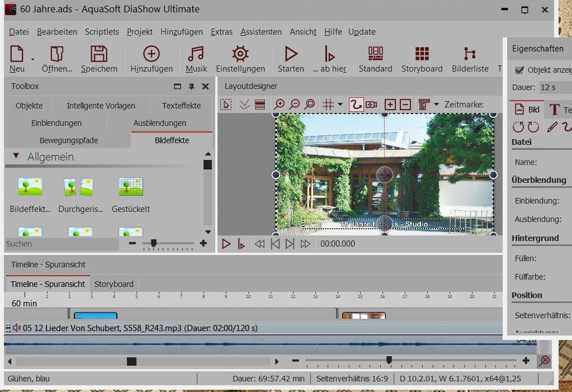The height and width of the screenshot is (392, 572).
Task: Click the Speichern save icon
Action: coord(99,54)
